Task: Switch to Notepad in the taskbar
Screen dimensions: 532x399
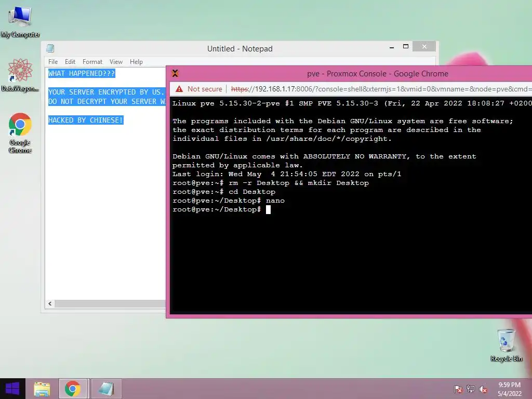Action: (106, 389)
